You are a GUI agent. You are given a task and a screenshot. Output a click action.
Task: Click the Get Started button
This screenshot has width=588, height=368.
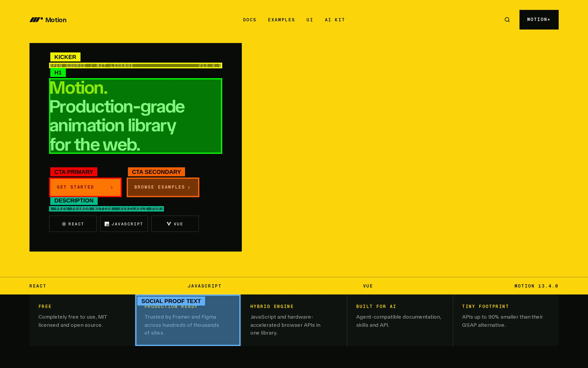[85, 187]
